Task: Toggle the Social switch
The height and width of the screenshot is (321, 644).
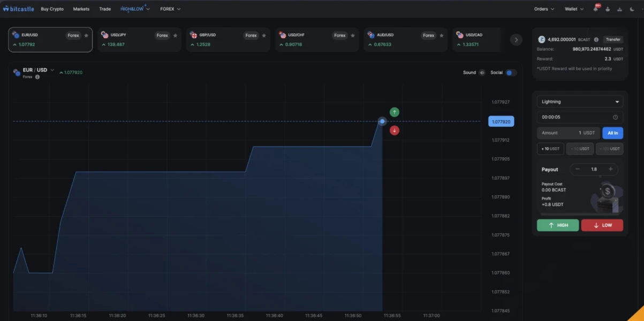Action: click(511, 73)
